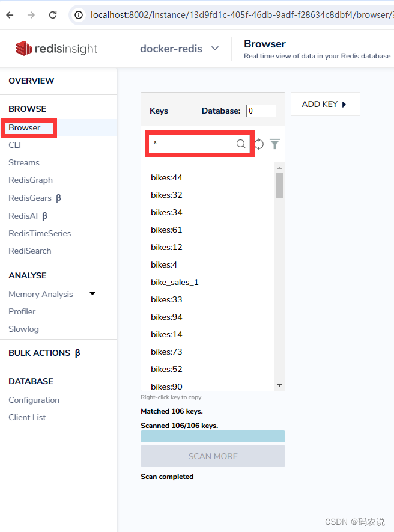Open database Configuration page
This screenshot has width=394, height=532.
click(34, 400)
